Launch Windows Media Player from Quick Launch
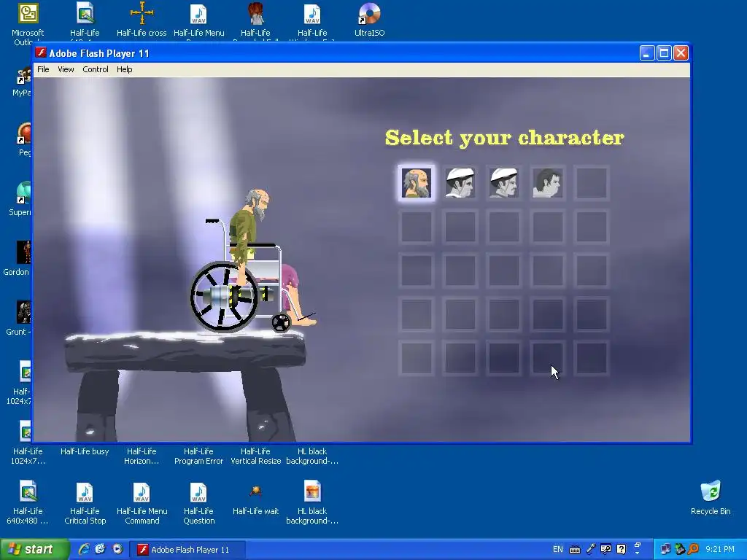Screen dimensions: 747x560 117,549
